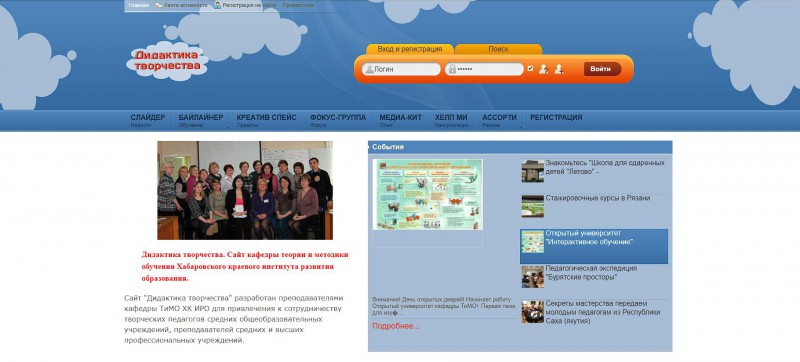Click the person icon adjacent to remember checkbox
Screen dimensions: 800x362
coord(544,69)
